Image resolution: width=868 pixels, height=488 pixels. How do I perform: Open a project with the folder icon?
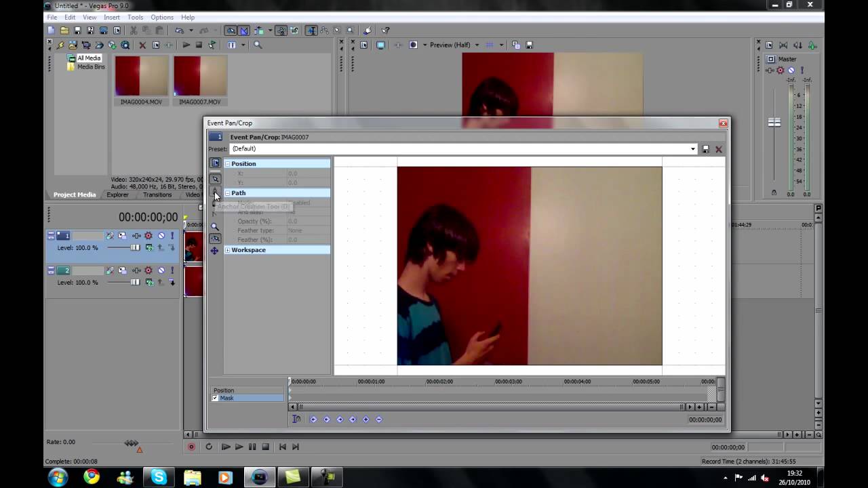click(x=64, y=30)
